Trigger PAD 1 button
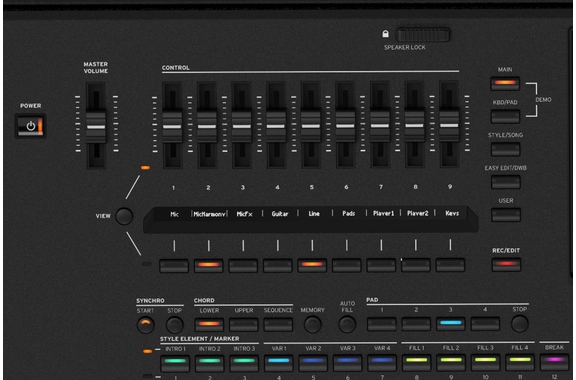The height and width of the screenshot is (380, 576). click(382, 324)
